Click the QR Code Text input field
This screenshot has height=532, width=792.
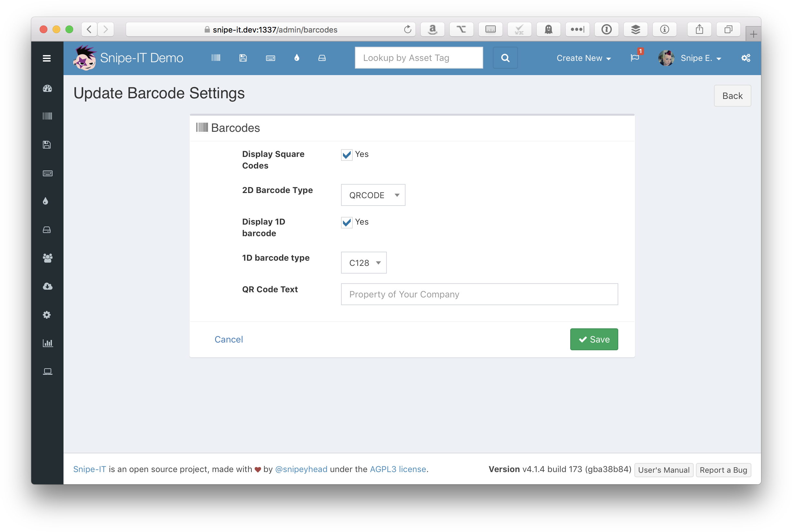pyautogui.click(x=479, y=294)
